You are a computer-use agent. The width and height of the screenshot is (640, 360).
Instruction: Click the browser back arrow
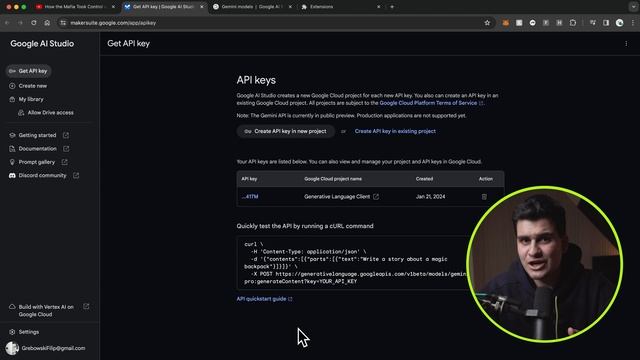pos(7,23)
